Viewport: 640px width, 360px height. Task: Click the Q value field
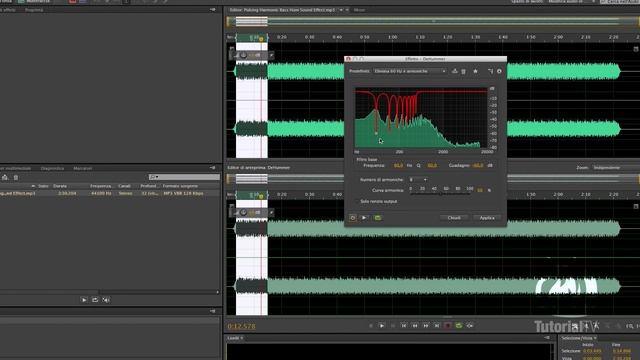[x=432, y=166]
